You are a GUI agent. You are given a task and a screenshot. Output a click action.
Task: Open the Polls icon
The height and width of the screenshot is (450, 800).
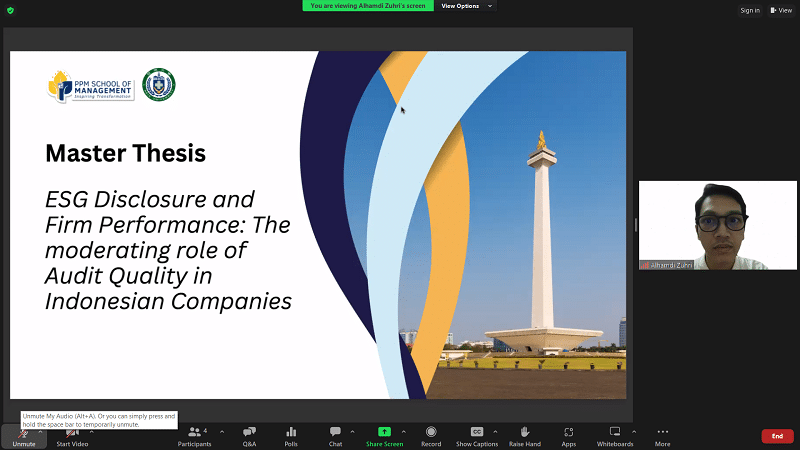291,436
